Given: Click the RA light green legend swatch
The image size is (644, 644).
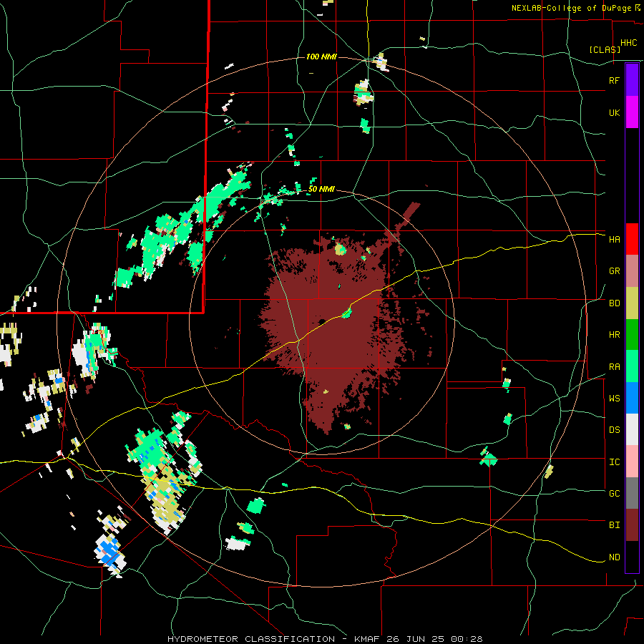Looking at the screenshot, I should tap(632, 366).
